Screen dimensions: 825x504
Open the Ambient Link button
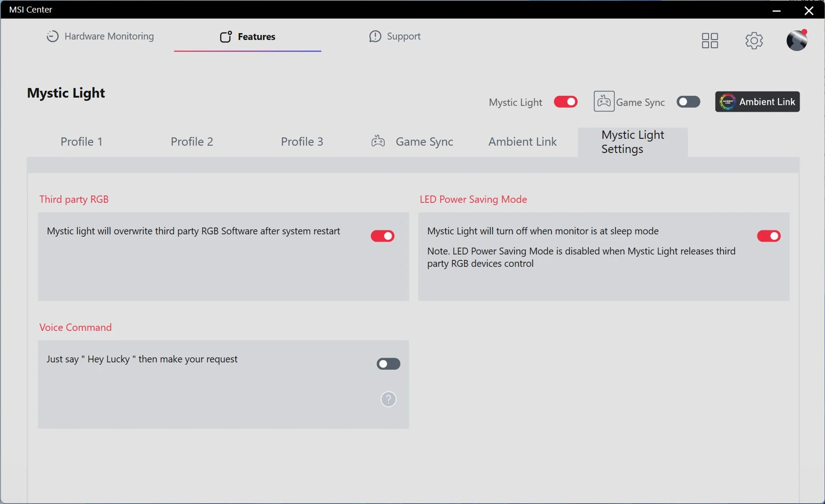pyautogui.click(x=757, y=101)
